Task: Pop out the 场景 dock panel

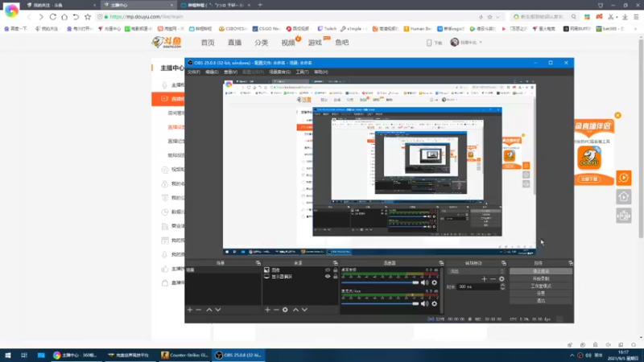Action: coord(258,263)
